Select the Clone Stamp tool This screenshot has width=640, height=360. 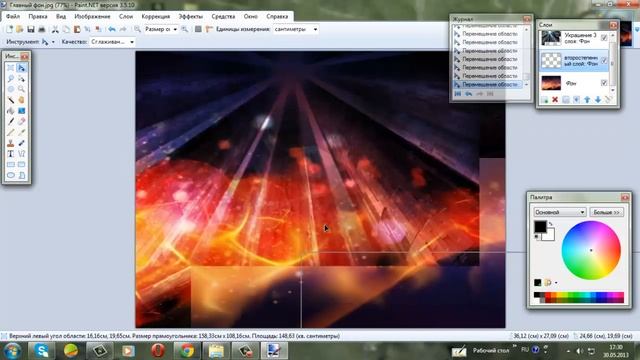click(11, 143)
